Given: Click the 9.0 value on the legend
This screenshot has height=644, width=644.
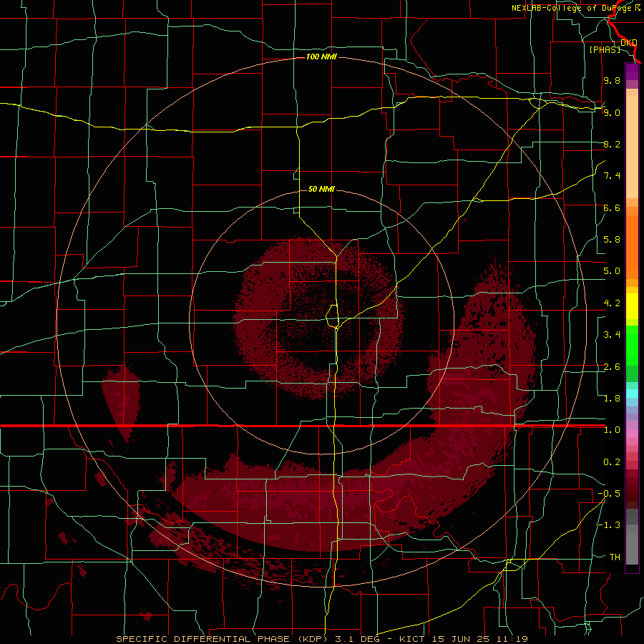Looking at the screenshot, I should [x=612, y=112].
